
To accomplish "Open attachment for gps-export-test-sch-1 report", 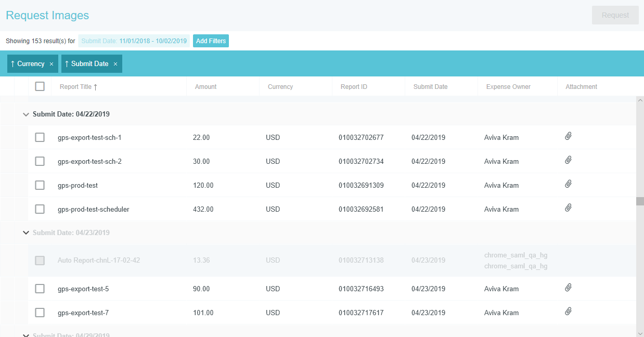I will click(568, 136).
